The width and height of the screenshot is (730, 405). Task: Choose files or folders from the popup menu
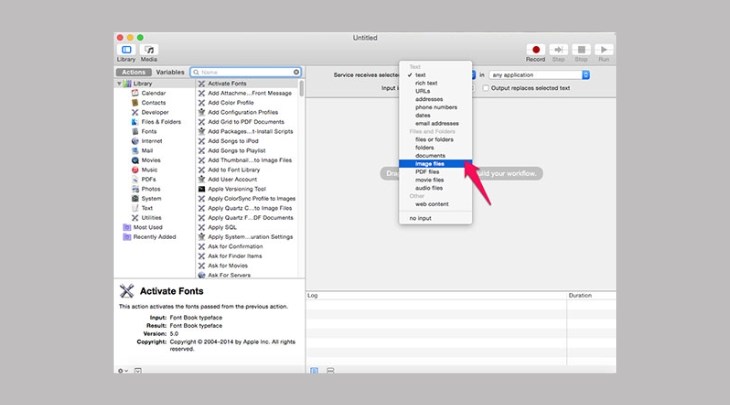(435, 140)
